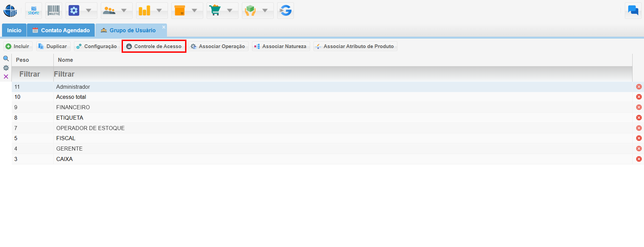The width and height of the screenshot is (644, 247).
Task: Close the Grupo de Usuário tab
Action: [164, 27]
